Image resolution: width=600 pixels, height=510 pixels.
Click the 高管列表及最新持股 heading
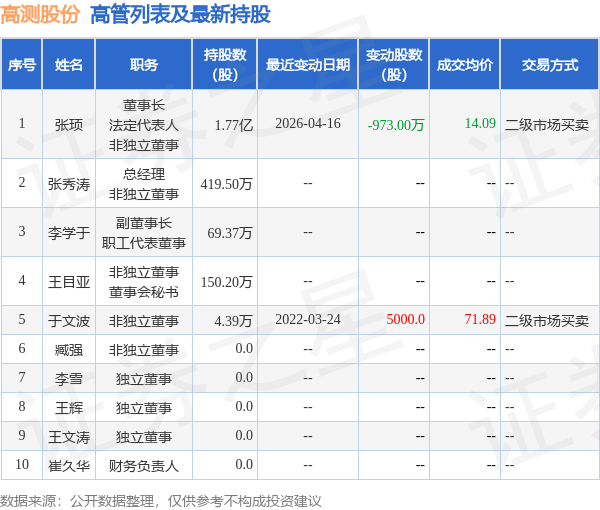pos(181,15)
